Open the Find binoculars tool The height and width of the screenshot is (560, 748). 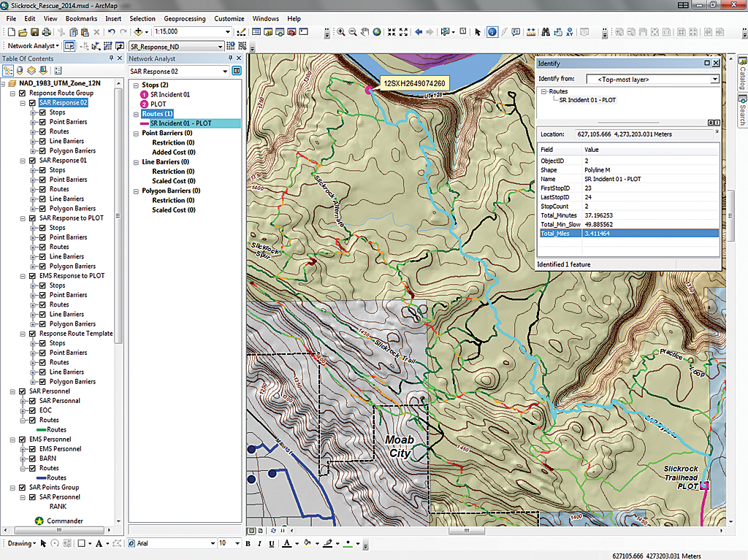(x=545, y=32)
